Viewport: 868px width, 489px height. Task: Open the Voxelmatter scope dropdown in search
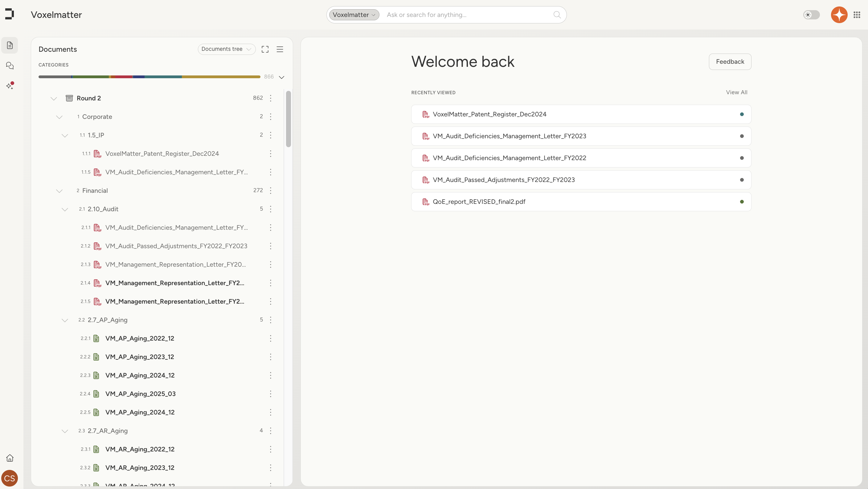354,15
